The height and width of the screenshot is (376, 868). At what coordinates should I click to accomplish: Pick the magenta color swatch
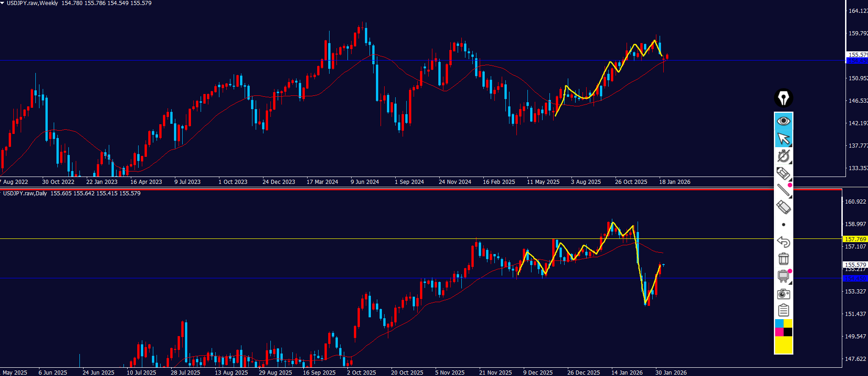[779, 332]
